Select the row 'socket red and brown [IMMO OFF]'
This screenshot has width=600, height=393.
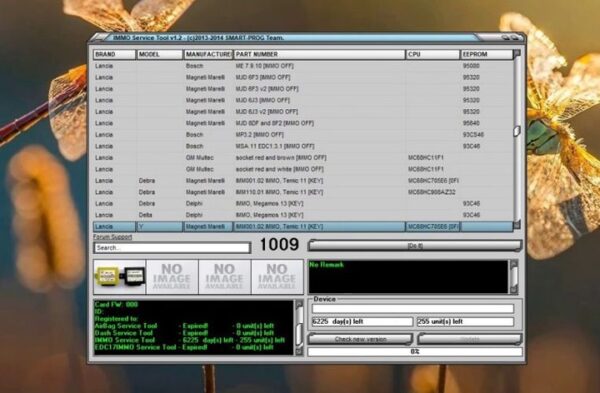303,158
